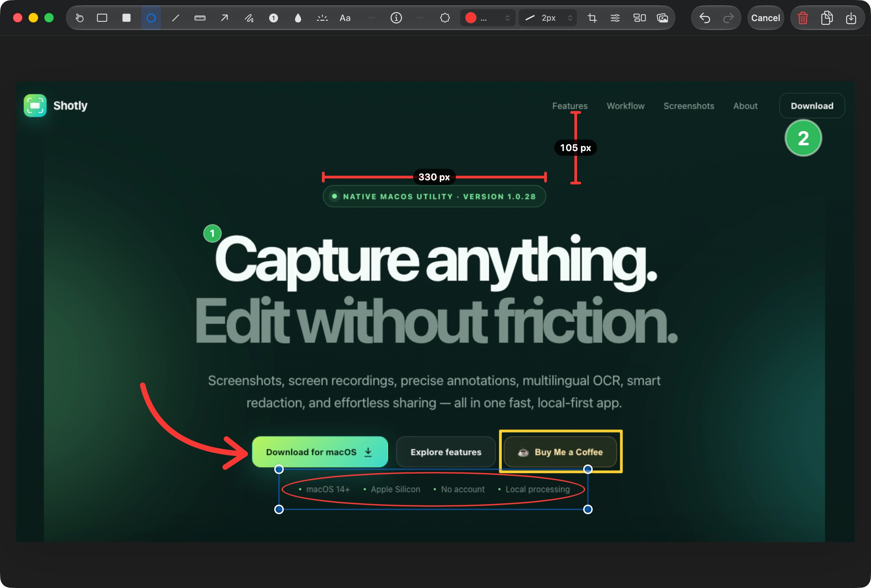Click the Download button in the header
871x588 pixels.
(x=812, y=106)
